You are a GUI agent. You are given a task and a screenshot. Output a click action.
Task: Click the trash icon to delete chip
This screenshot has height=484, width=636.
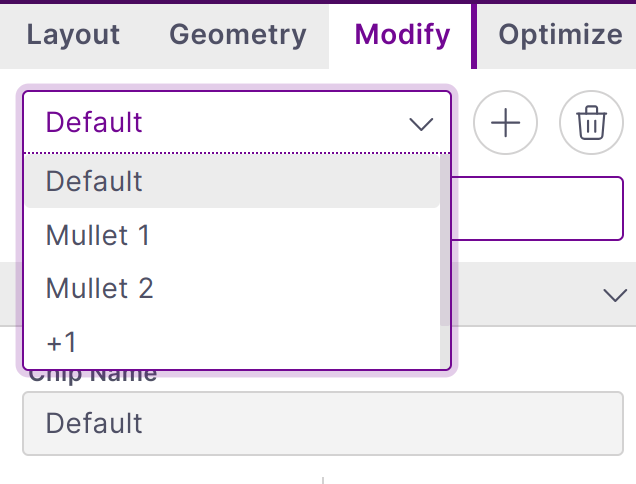[x=591, y=123]
